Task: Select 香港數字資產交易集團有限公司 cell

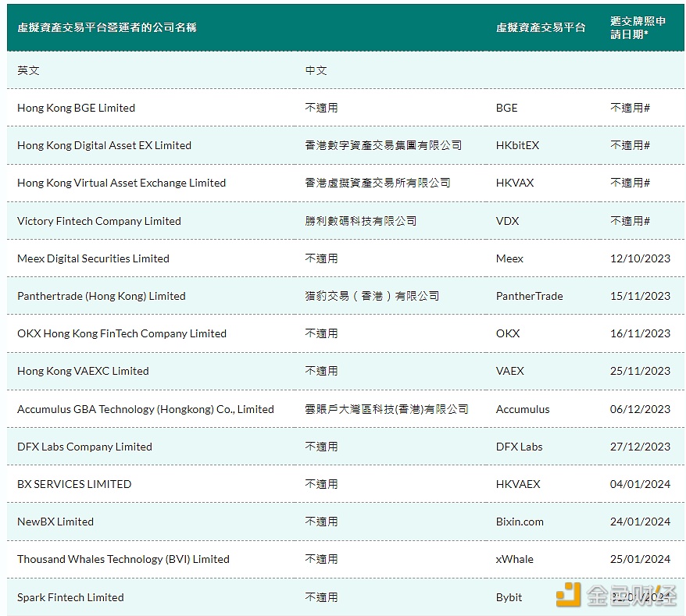Action: coord(384,145)
